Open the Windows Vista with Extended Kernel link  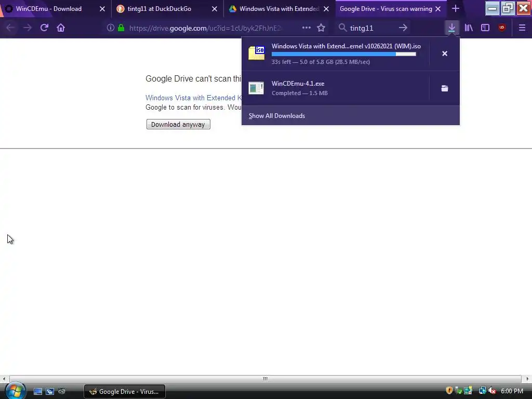(193, 98)
